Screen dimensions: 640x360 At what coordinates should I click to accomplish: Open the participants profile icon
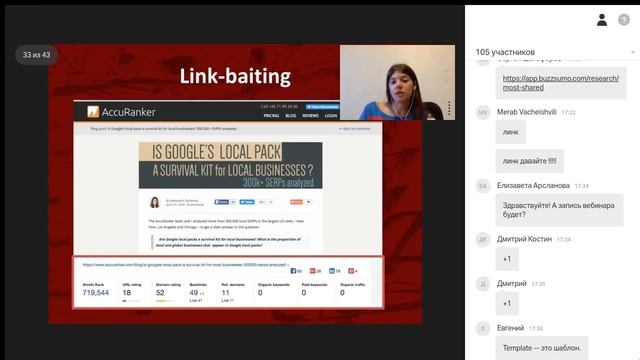click(602, 20)
